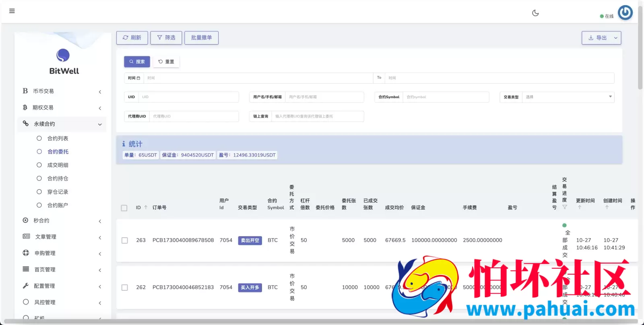This screenshot has width=644, height=325.
Task: Focus the start 时间 input field
Action: (258, 78)
